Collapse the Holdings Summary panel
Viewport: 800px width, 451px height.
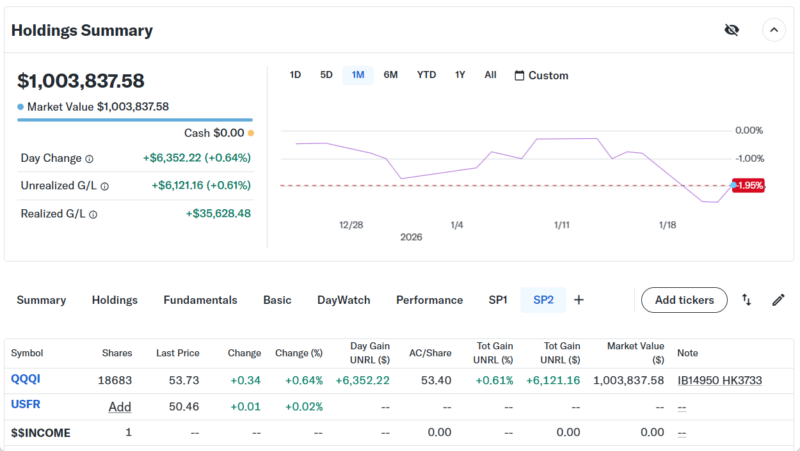point(774,30)
